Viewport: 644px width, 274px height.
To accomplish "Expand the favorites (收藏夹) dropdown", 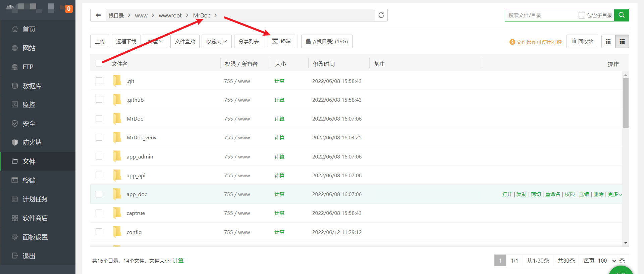I will click(x=216, y=41).
